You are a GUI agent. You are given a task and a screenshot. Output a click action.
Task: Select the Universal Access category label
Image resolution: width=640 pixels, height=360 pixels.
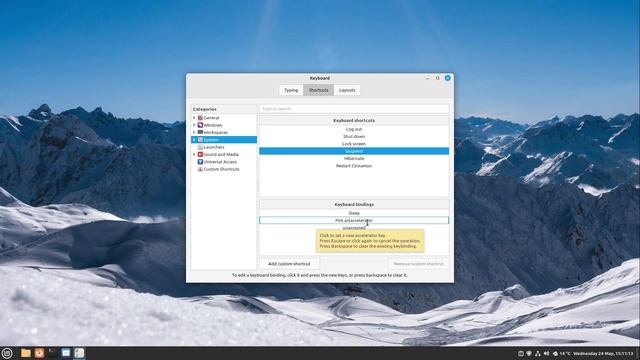click(220, 162)
